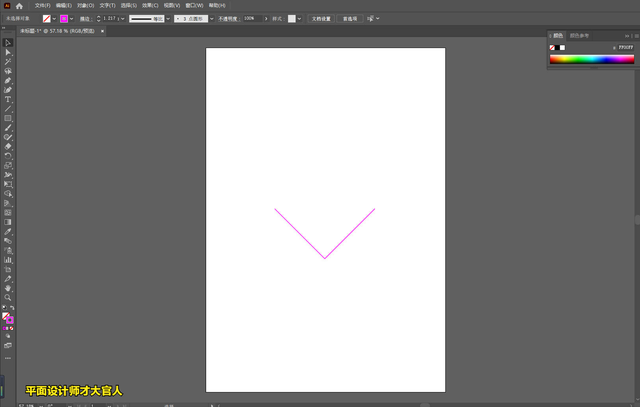This screenshot has width=640, height=407.
Task: Pick a color from the spectrum bar
Action: pos(590,59)
